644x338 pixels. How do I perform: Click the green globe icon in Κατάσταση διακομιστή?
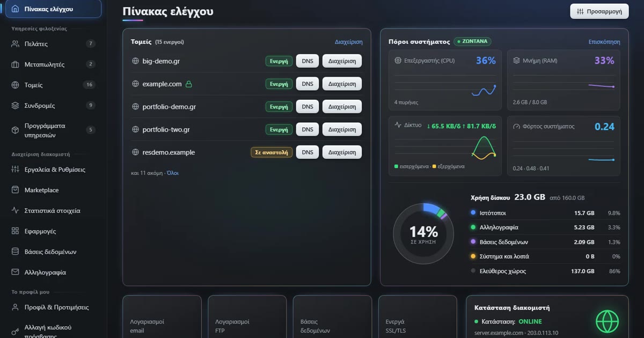pos(608,321)
